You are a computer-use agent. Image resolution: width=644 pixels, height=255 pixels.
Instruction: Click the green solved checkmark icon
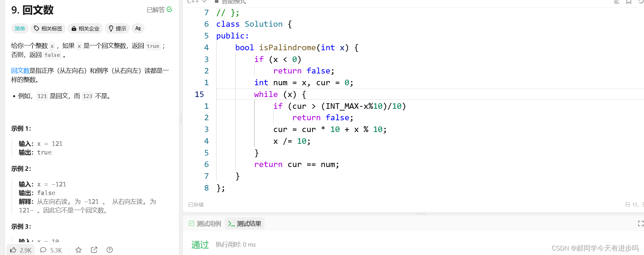coord(169,9)
